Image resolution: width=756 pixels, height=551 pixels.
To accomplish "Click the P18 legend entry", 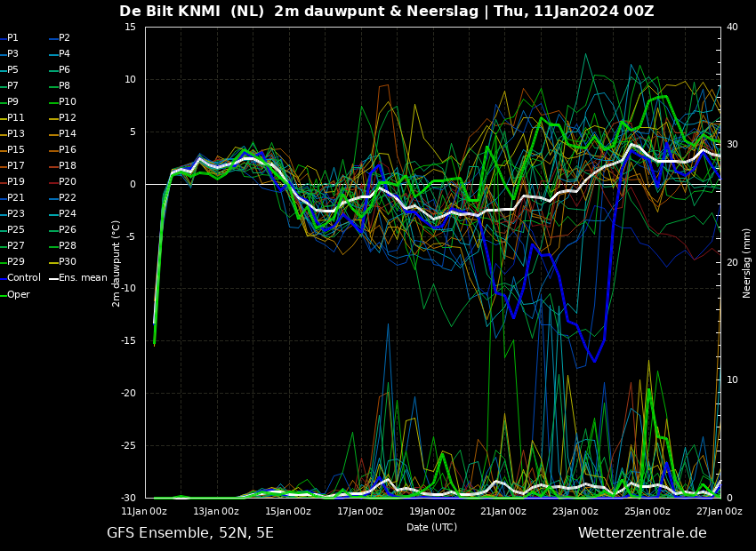I will (x=62, y=165).
